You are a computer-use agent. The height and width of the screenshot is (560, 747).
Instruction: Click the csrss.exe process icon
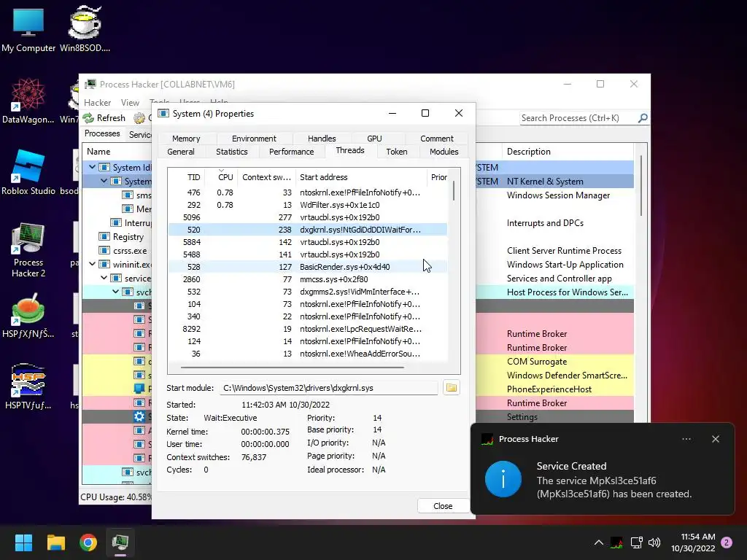104,251
